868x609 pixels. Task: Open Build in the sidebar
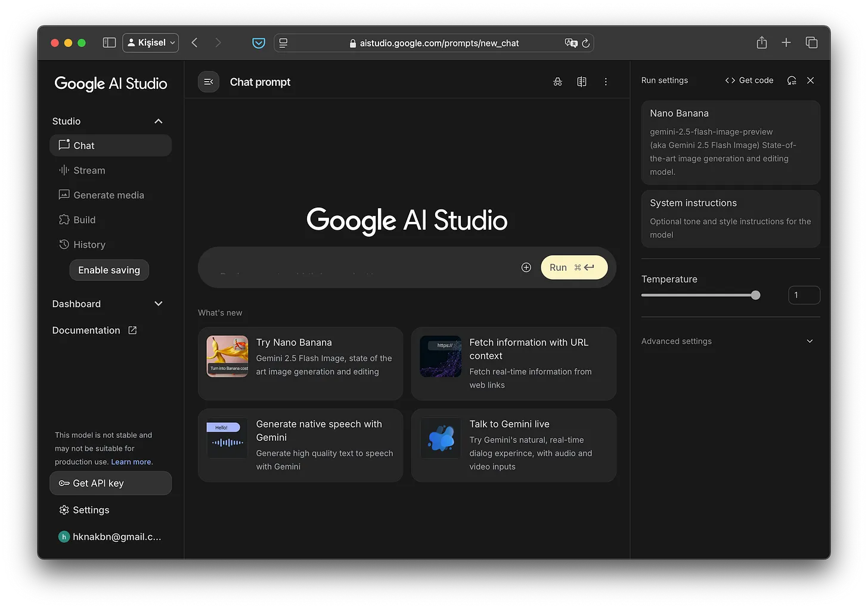(x=110, y=220)
